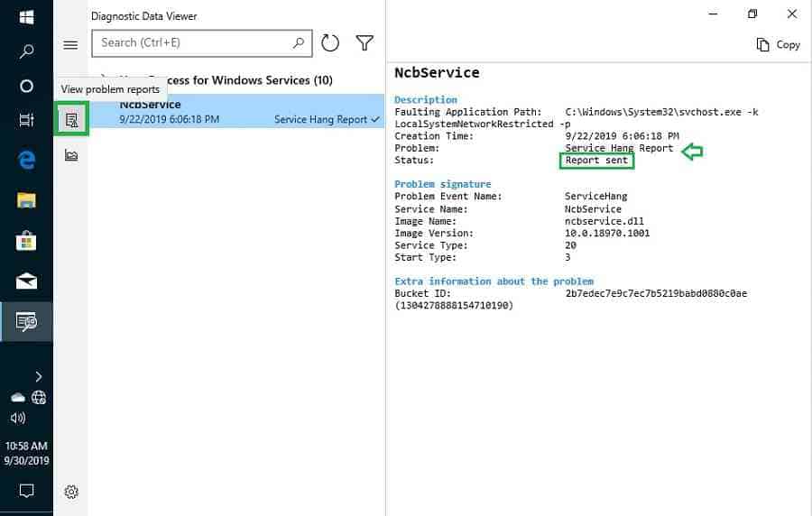Focus the Search (Ctrl+E) field
Image resolution: width=812 pixels, height=516 pixels.
click(x=202, y=43)
